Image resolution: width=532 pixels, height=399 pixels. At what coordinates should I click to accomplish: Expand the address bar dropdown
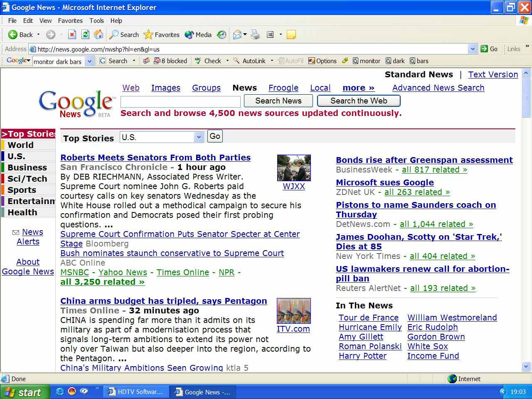(x=473, y=49)
